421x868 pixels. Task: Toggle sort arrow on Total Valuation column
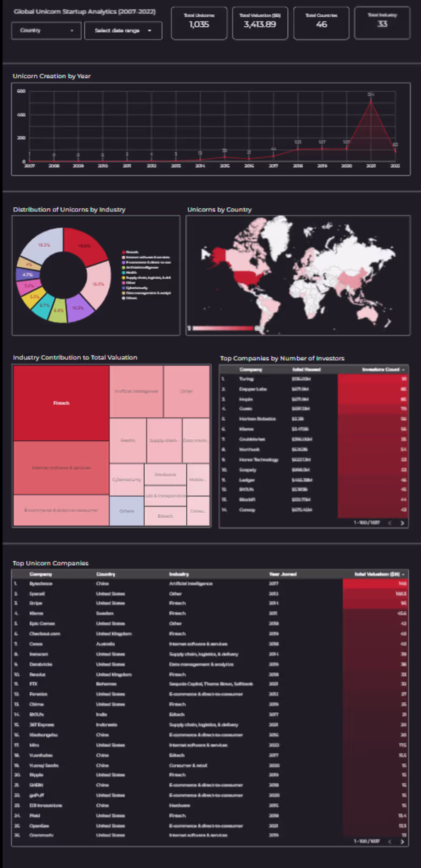click(x=404, y=574)
